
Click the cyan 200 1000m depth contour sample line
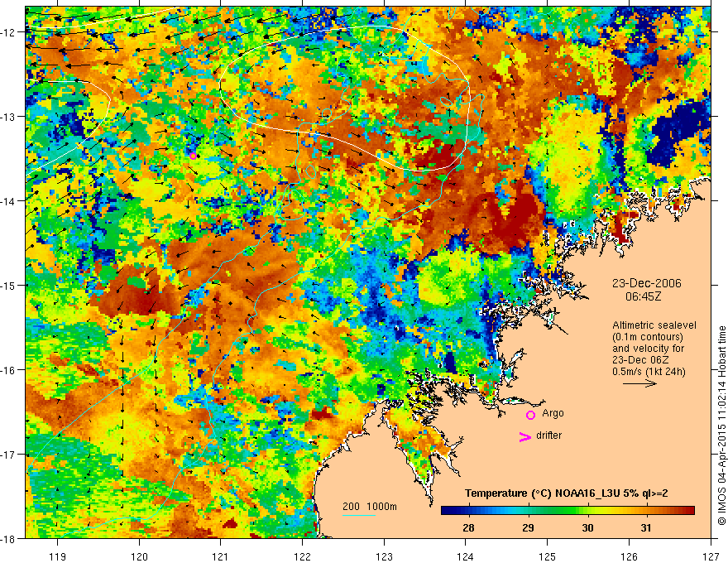click(x=359, y=515)
